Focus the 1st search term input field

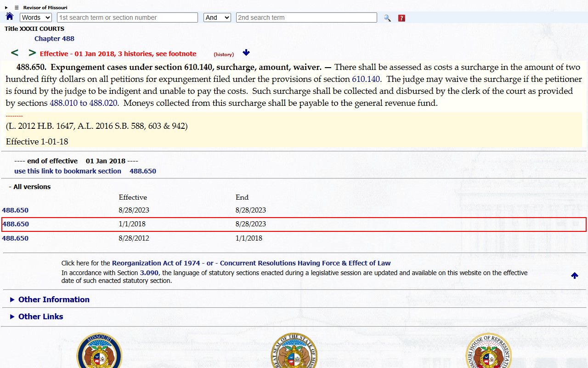coord(127,17)
